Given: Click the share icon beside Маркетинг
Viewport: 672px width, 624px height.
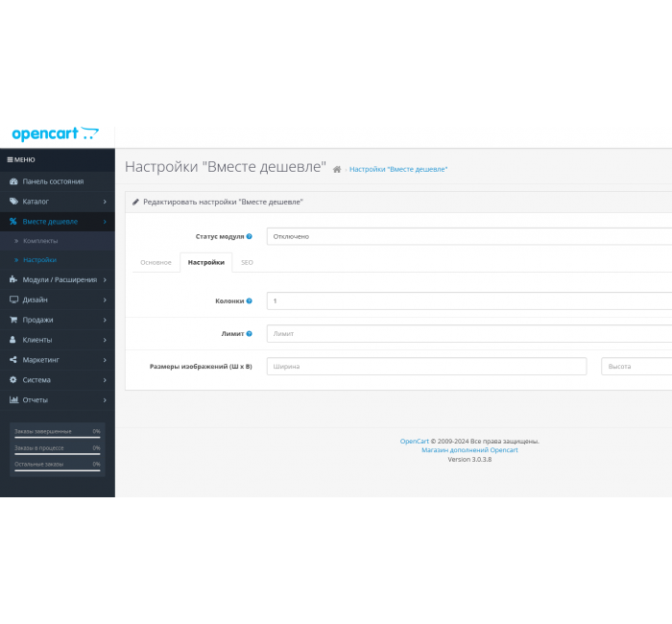Looking at the screenshot, I should [13, 360].
